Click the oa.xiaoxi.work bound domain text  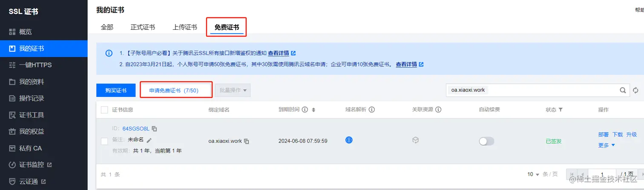tap(225, 141)
